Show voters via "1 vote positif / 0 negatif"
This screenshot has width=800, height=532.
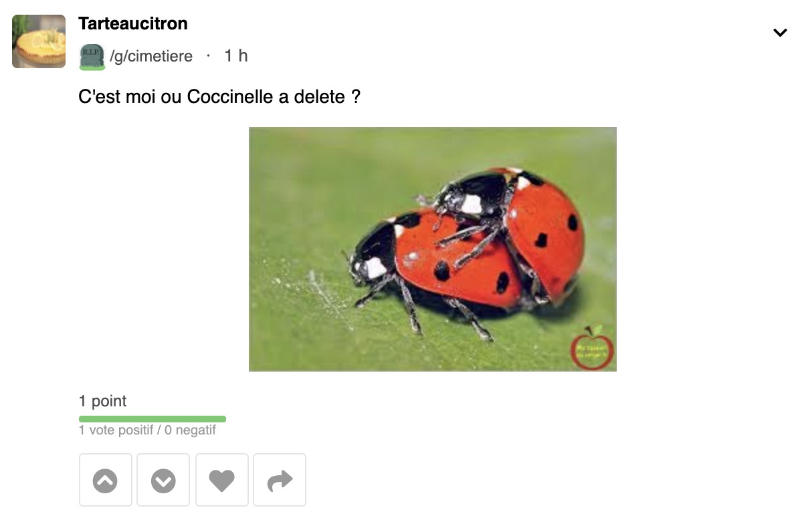[147, 430]
